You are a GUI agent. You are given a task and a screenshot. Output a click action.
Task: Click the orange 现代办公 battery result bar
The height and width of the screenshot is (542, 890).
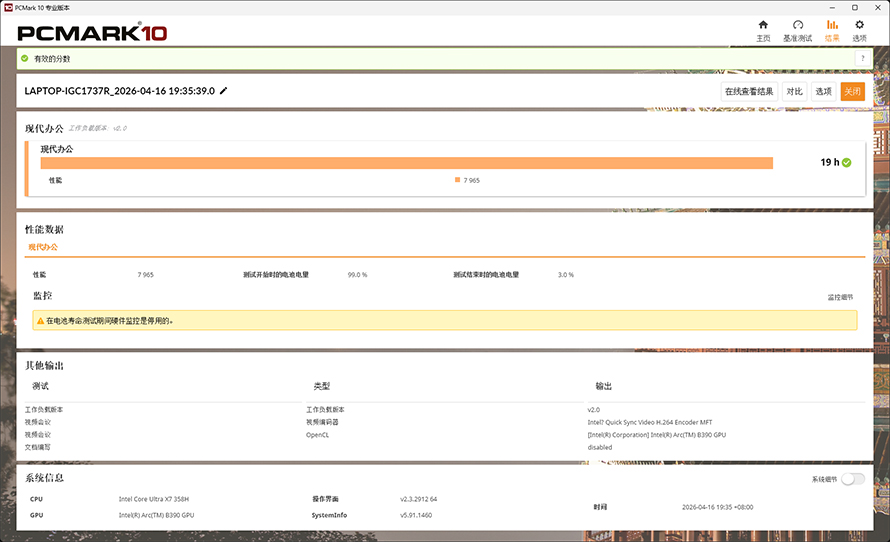406,163
